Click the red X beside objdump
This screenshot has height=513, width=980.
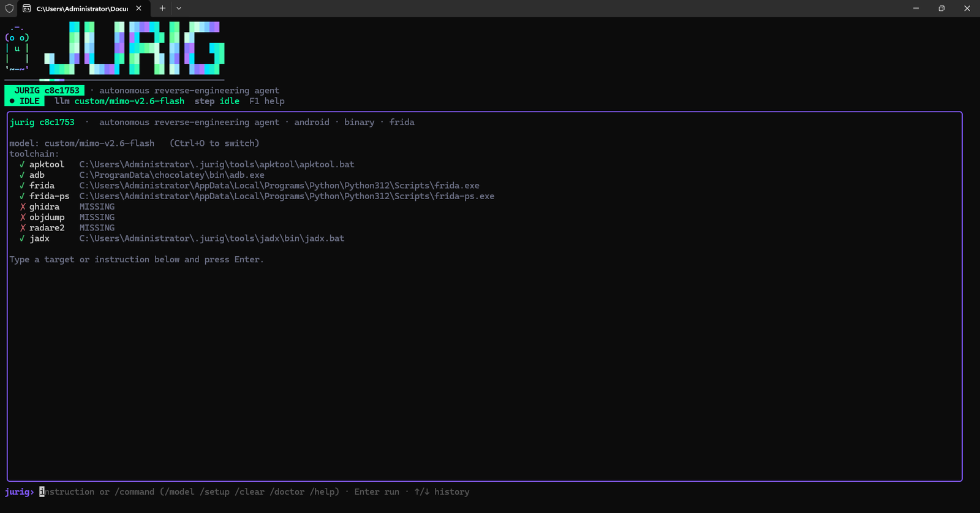click(23, 217)
